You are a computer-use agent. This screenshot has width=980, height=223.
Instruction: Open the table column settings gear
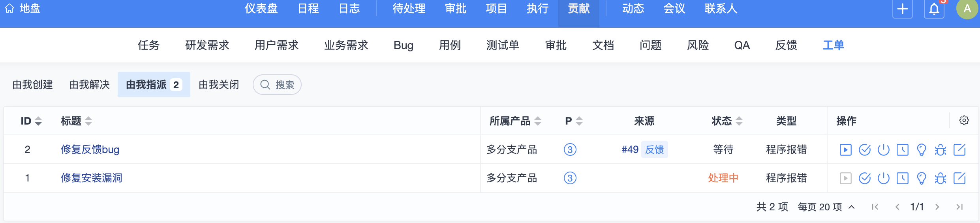(964, 121)
